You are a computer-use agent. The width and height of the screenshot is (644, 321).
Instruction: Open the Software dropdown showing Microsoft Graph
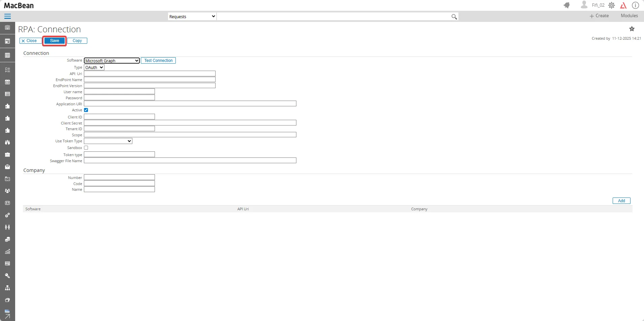pos(111,61)
